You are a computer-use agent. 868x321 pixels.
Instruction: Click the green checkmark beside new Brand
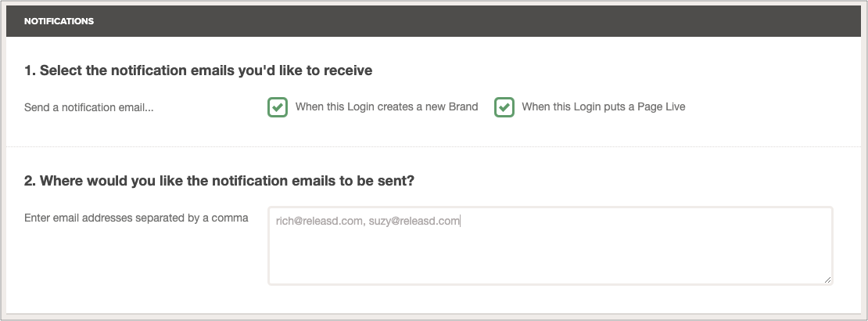click(277, 107)
